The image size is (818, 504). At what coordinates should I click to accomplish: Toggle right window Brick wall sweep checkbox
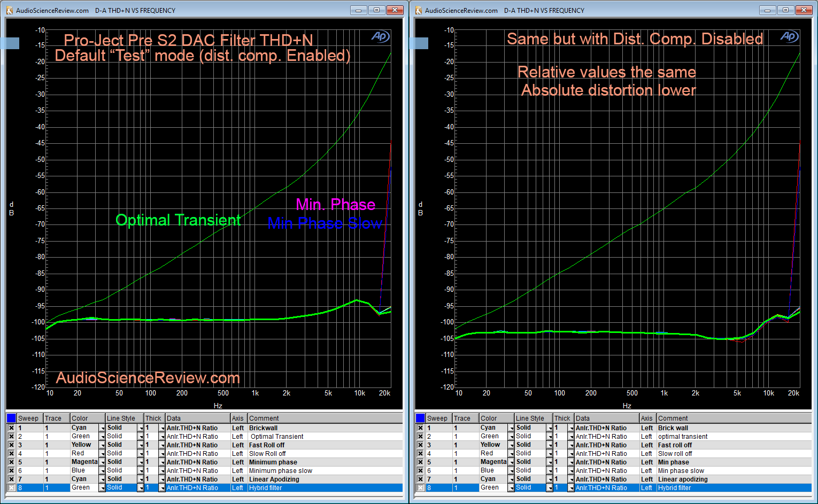(x=420, y=428)
